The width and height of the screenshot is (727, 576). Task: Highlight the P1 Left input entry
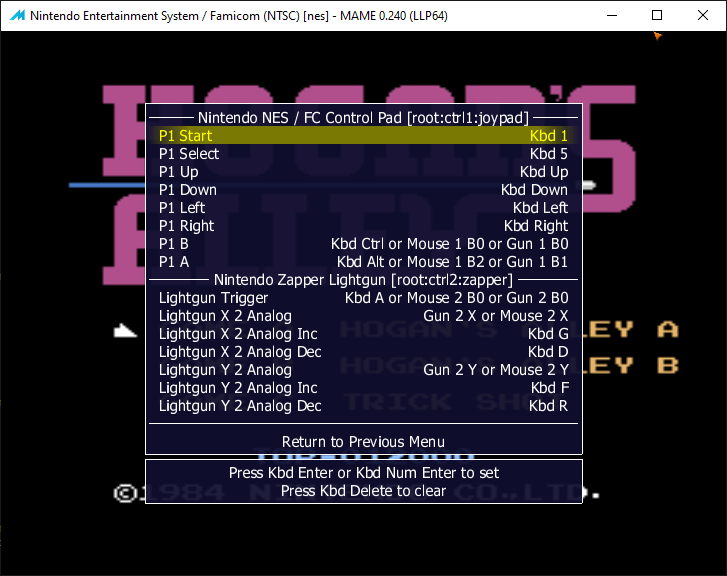coord(363,208)
